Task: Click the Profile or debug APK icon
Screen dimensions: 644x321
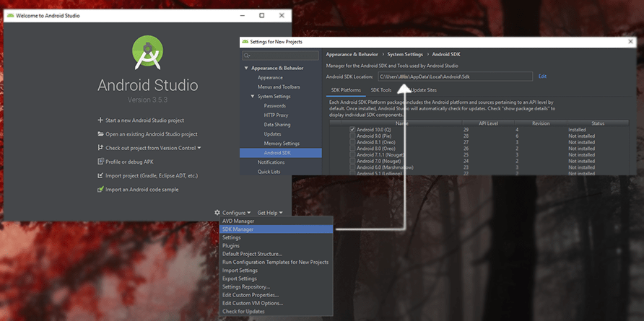Action: coord(100,162)
